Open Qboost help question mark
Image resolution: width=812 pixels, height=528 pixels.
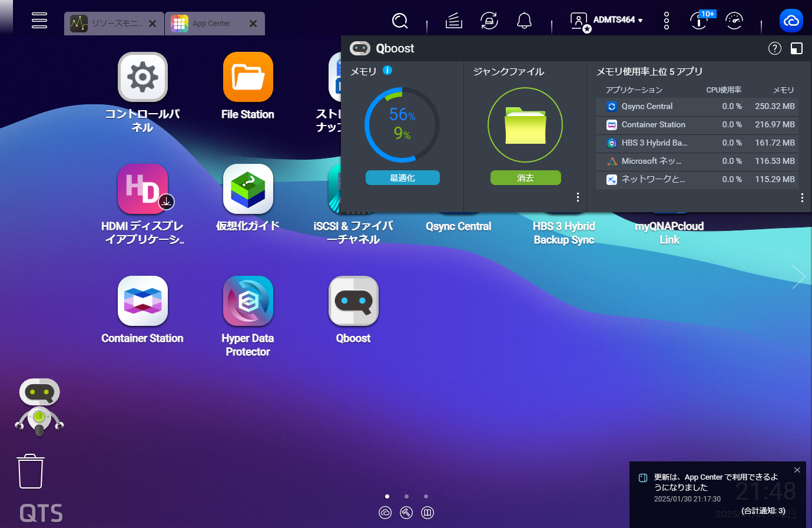(x=775, y=48)
